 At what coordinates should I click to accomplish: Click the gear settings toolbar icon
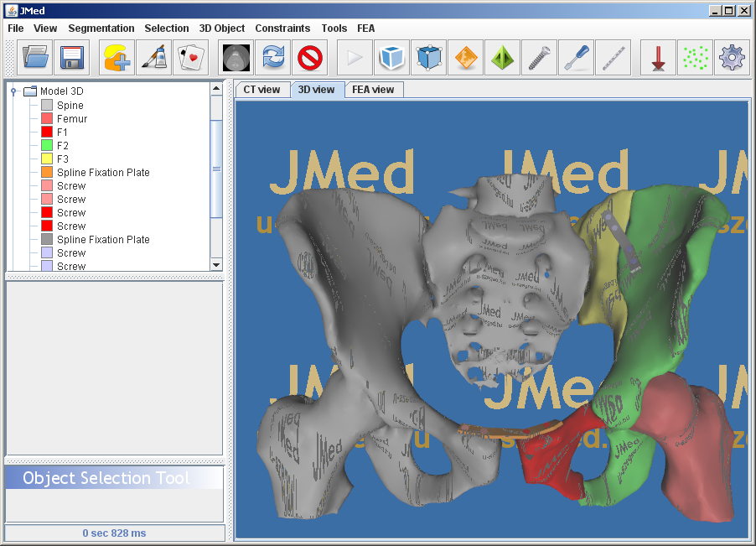pyautogui.click(x=732, y=58)
